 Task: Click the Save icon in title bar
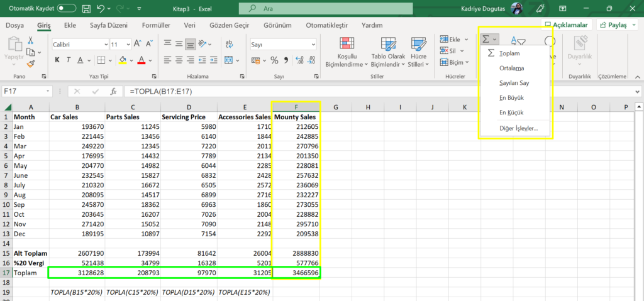pos(86,8)
